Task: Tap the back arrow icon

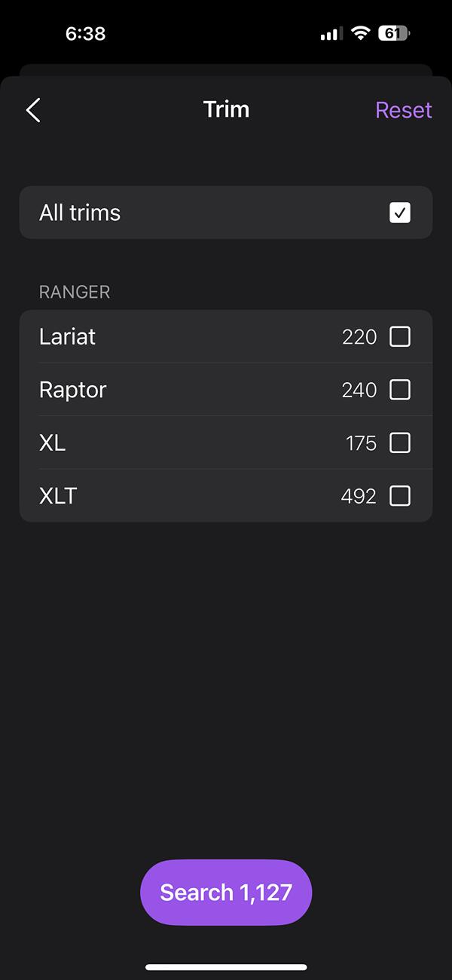Action: click(x=33, y=110)
